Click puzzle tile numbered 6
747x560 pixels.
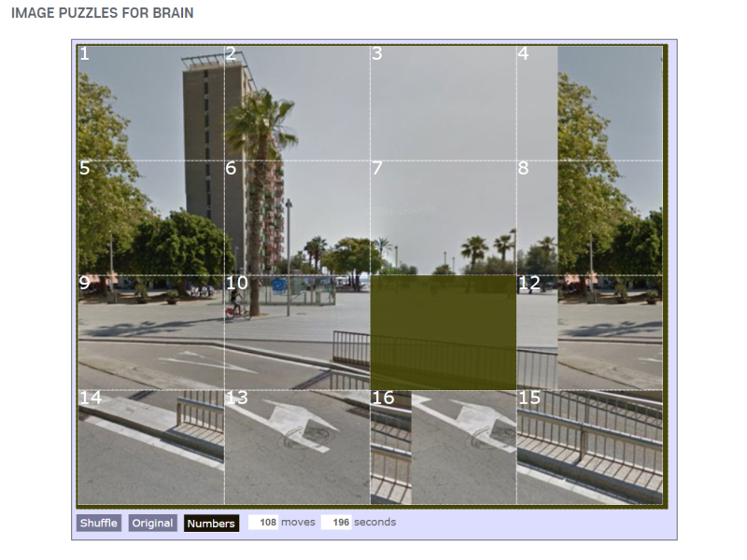tap(297, 217)
